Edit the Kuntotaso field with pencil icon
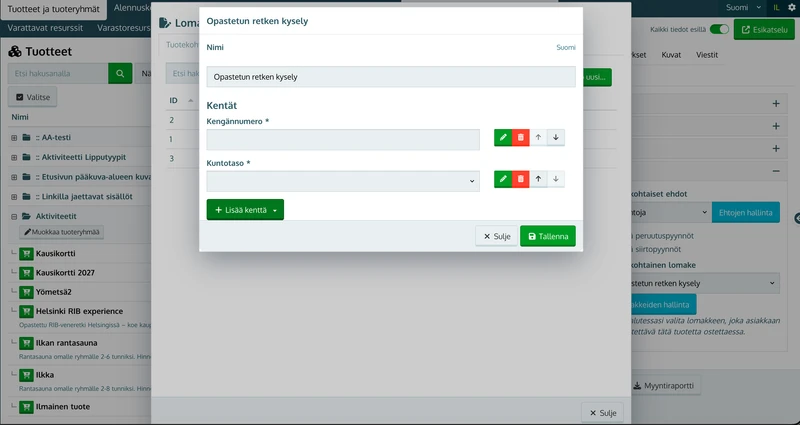Image resolution: width=800 pixels, height=425 pixels. click(x=503, y=179)
